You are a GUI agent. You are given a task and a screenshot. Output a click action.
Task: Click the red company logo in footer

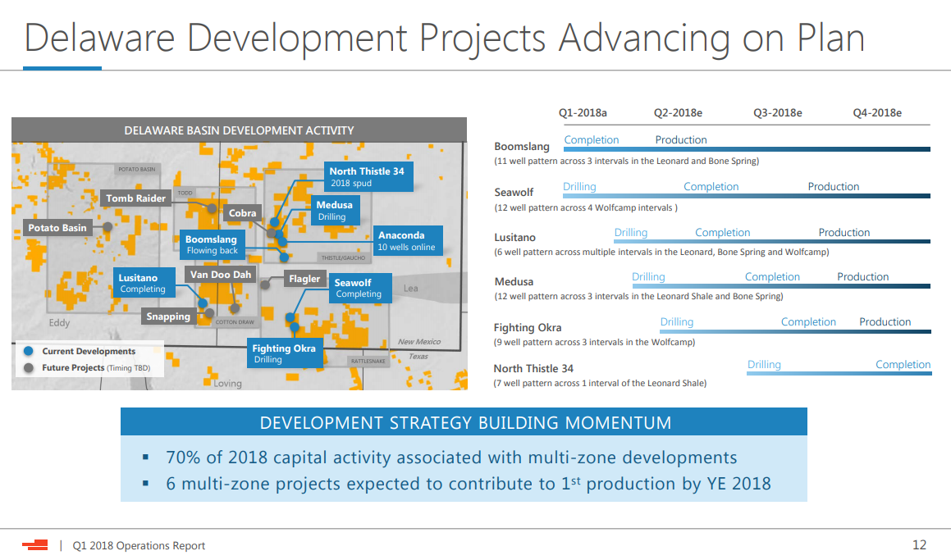(x=36, y=545)
